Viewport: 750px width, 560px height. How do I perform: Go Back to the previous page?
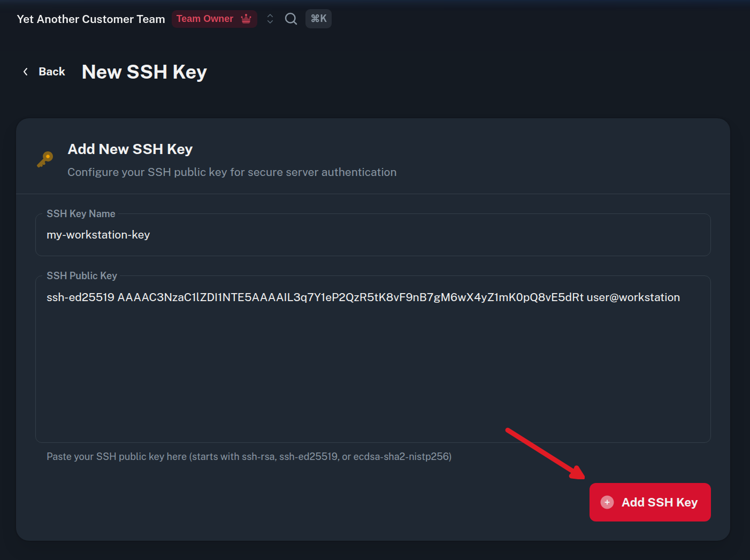tap(44, 72)
